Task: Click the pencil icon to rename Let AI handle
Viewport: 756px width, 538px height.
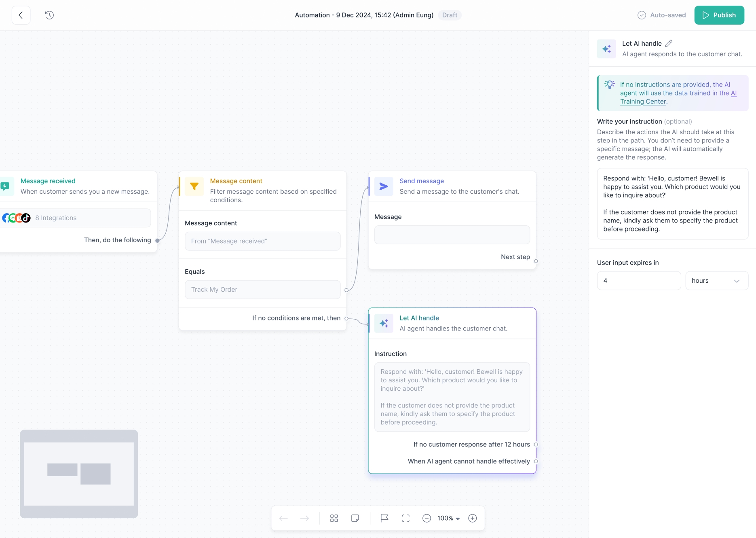Action: click(x=669, y=43)
